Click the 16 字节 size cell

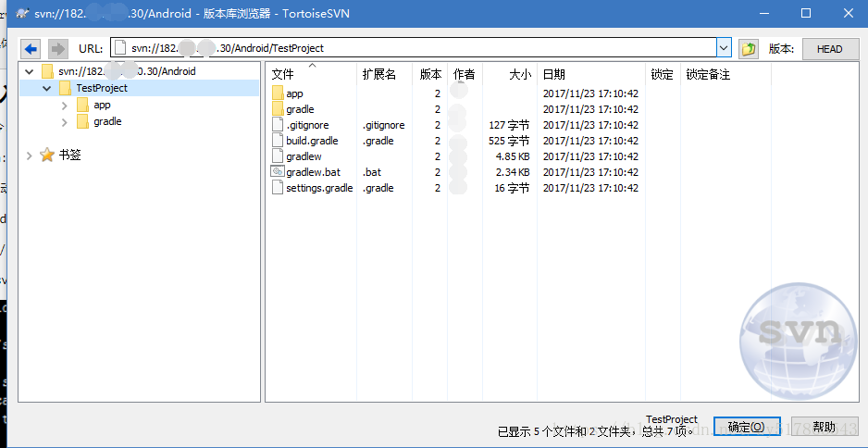coord(512,188)
